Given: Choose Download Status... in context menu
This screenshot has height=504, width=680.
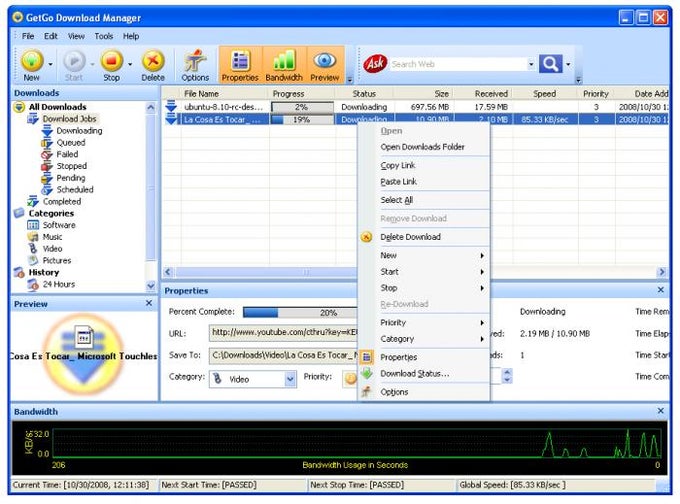Looking at the screenshot, I should pyautogui.click(x=424, y=373).
